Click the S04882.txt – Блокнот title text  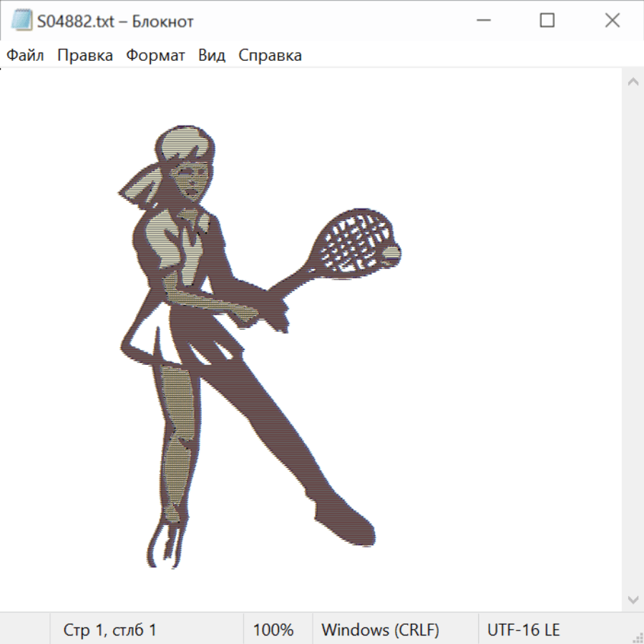[116, 21]
